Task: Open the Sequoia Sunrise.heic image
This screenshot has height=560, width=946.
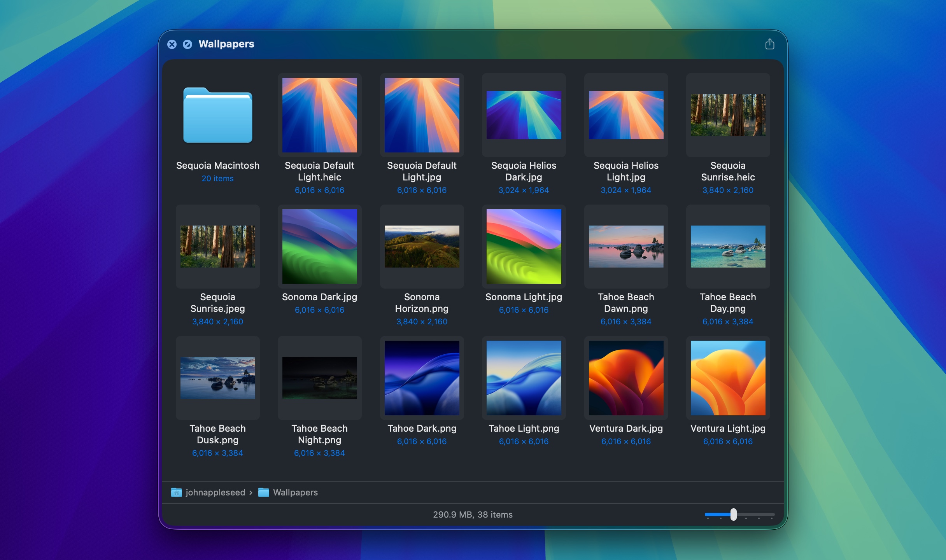Action: click(x=728, y=115)
